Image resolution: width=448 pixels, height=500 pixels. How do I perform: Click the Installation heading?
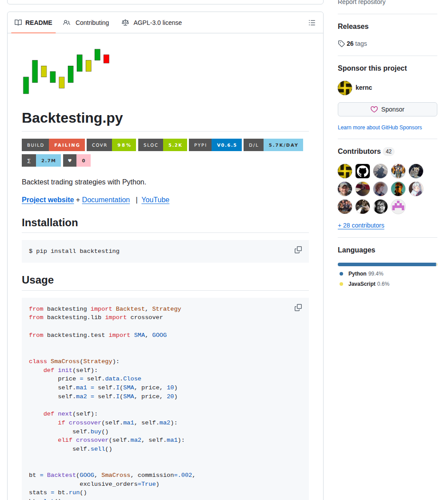pos(50,223)
